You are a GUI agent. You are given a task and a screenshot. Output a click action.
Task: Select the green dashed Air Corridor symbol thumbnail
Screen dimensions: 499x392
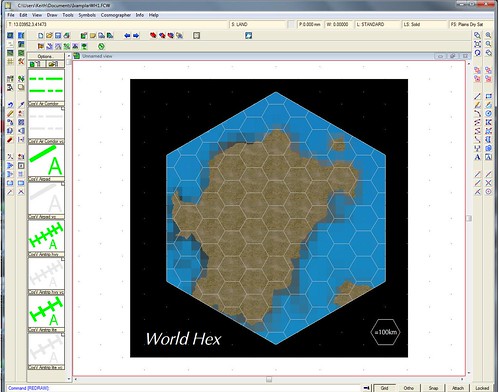coord(46,85)
